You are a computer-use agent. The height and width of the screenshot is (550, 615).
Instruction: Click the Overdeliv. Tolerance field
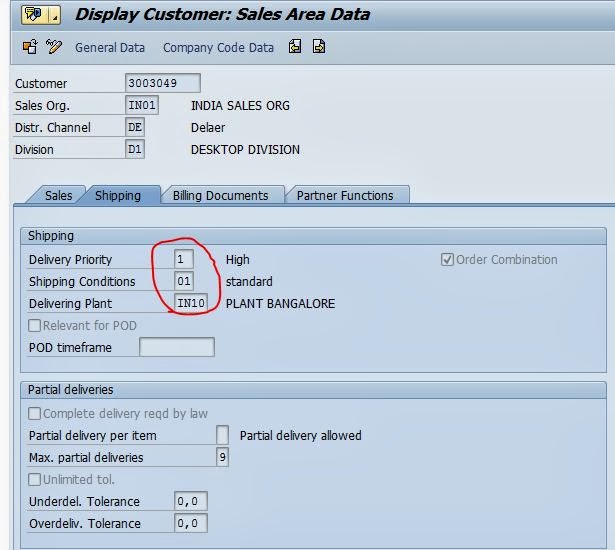coord(191,523)
